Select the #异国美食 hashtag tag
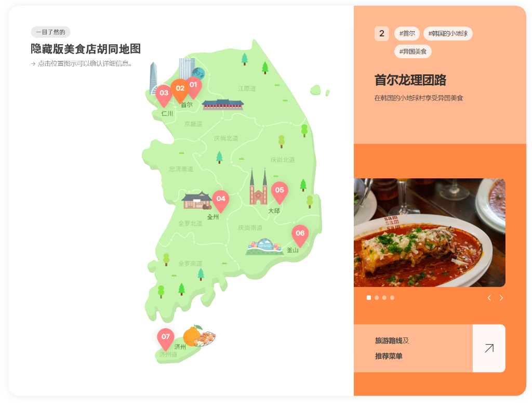532x403 pixels. (x=413, y=51)
